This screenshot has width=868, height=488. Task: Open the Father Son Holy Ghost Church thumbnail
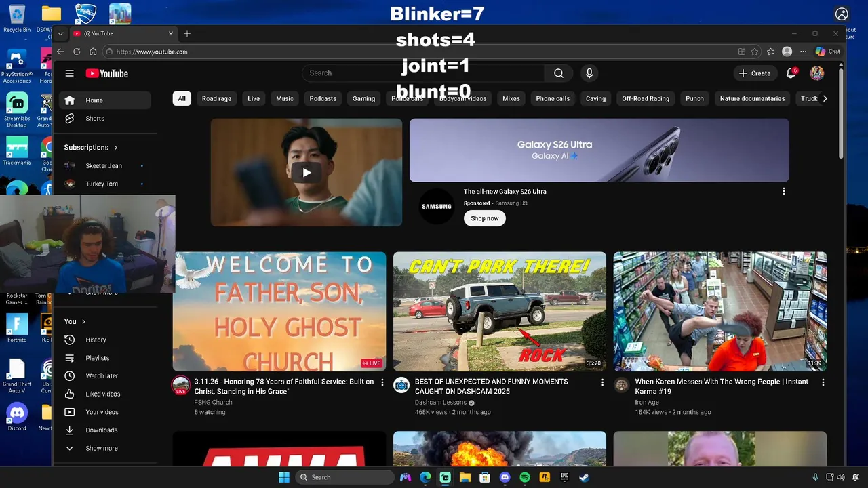[x=279, y=312]
